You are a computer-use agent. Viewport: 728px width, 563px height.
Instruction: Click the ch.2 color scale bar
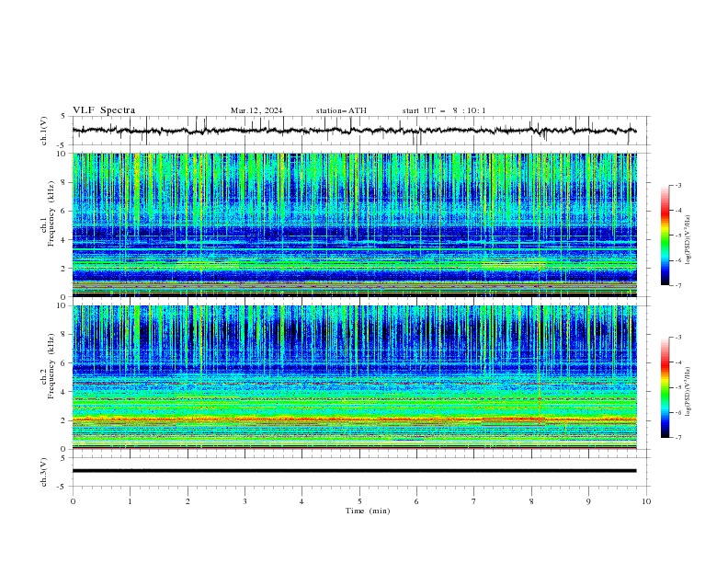[665, 387]
